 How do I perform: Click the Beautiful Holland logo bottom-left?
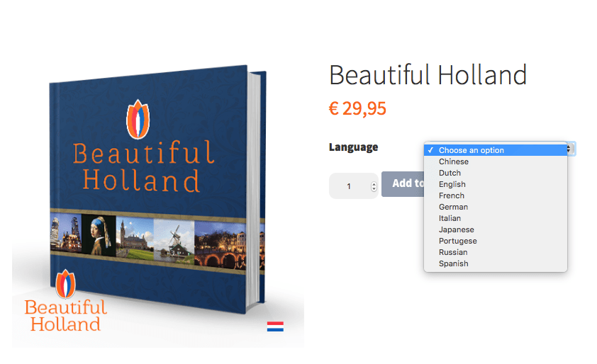(x=65, y=301)
